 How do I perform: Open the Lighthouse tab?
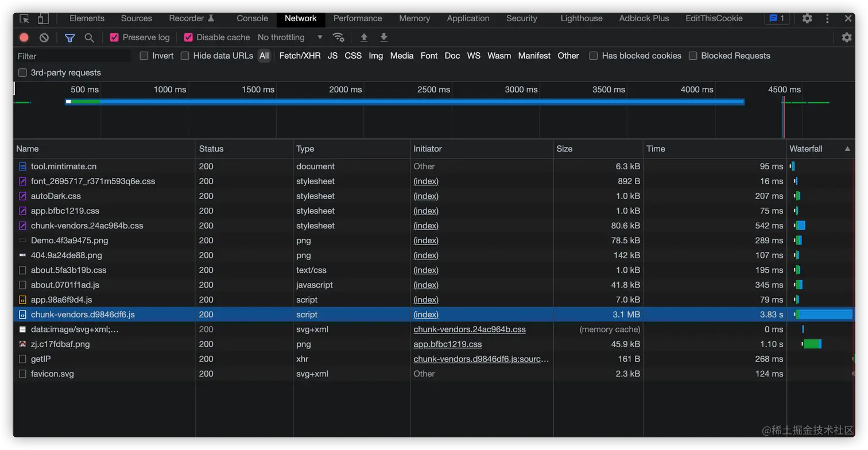[x=582, y=18]
